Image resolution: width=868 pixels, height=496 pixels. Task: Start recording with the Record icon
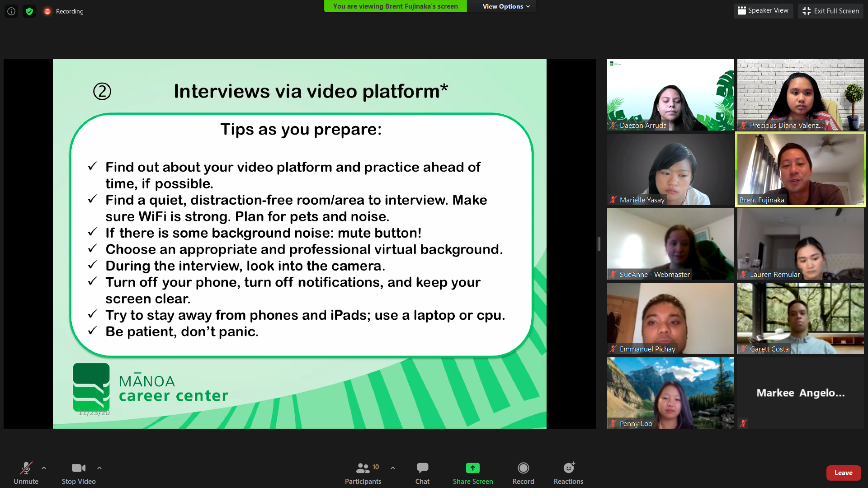pyautogui.click(x=523, y=468)
